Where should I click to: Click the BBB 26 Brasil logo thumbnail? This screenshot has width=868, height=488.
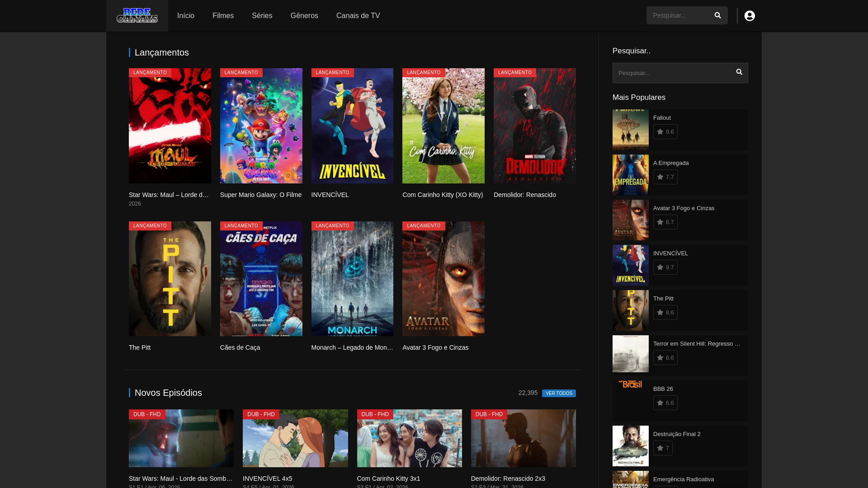click(x=630, y=385)
